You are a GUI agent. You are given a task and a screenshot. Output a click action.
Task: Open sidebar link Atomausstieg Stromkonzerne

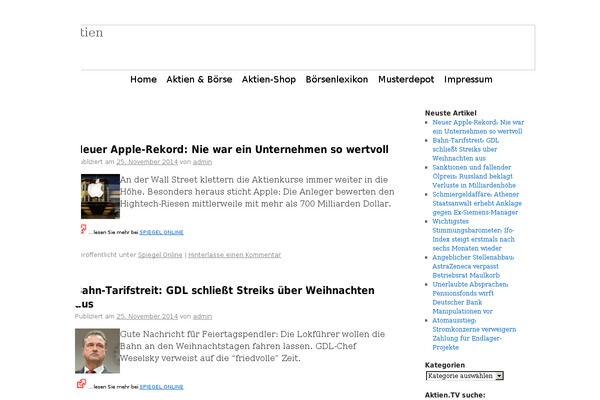click(x=474, y=334)
